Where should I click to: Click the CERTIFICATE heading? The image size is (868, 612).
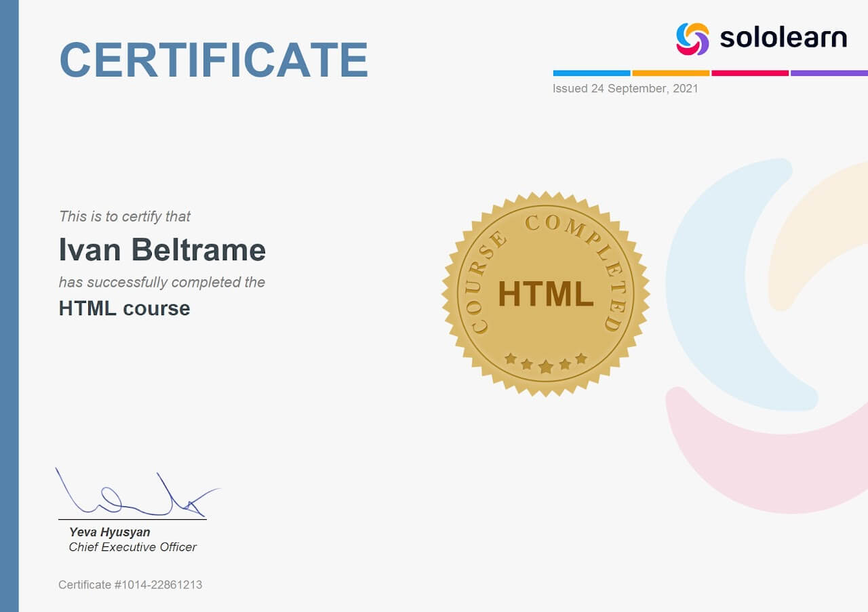212,60
